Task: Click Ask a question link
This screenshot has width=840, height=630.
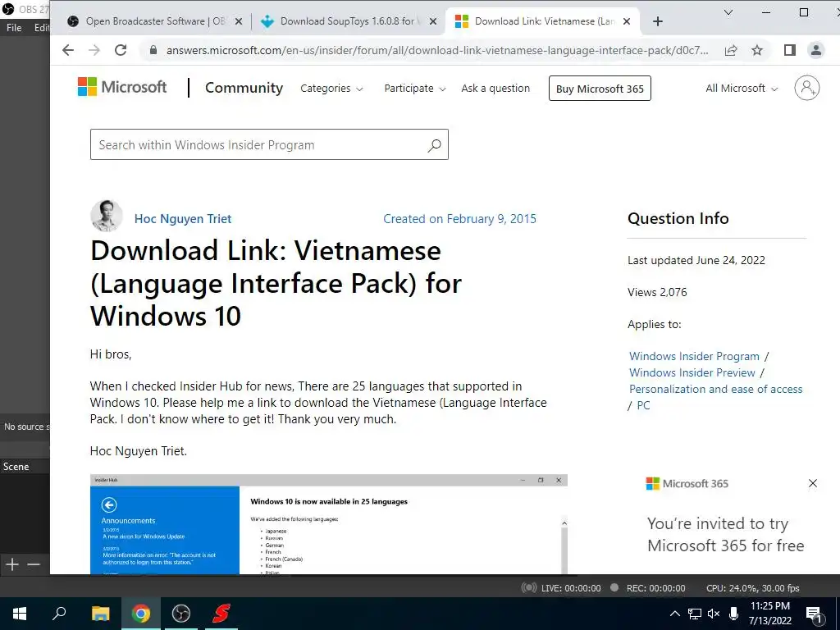Action: coord(495,89)
